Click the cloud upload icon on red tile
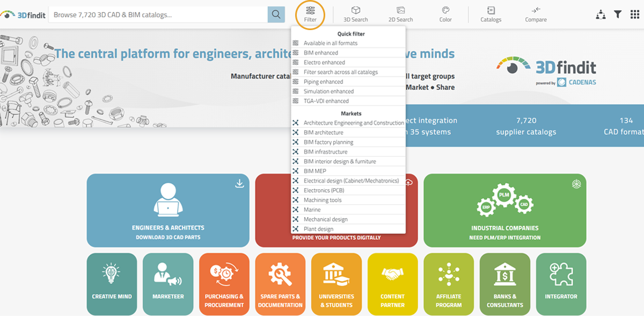This screenshot has width=644, height=316. [409, 183]
